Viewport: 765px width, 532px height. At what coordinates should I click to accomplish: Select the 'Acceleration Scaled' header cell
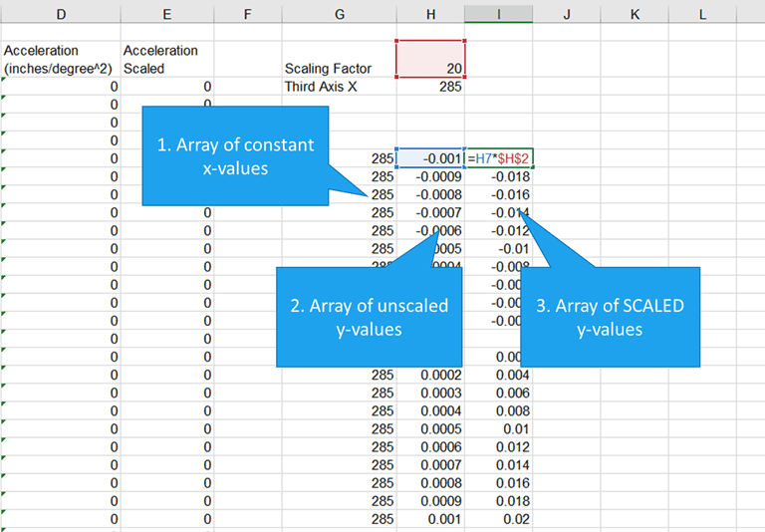coord(159,60)
